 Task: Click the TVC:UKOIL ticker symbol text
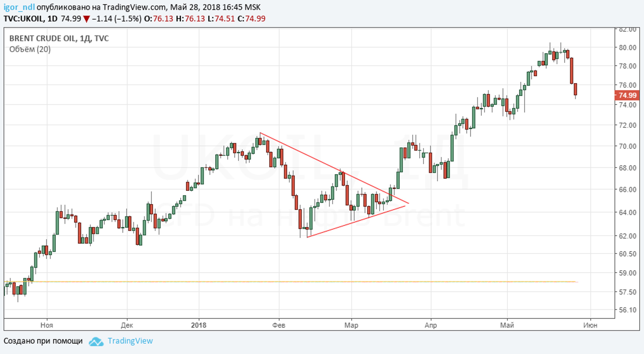(24, 19)
